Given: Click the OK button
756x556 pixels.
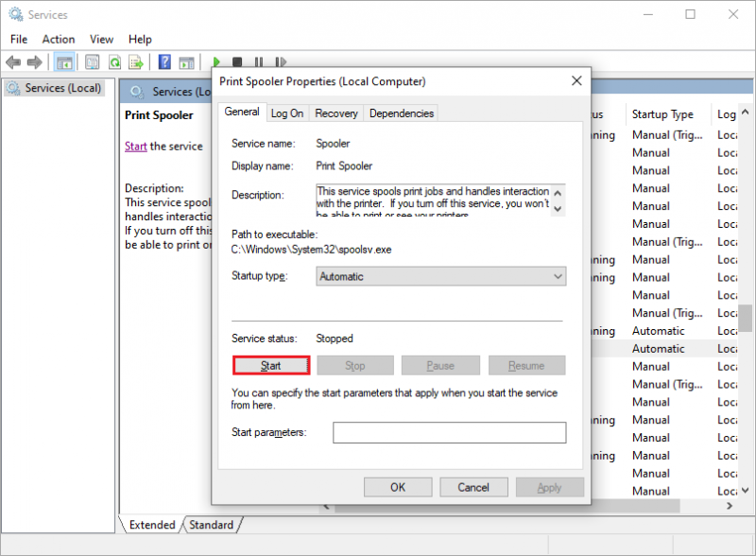Looking at the screenshot, I should click(x=398, y=488).
